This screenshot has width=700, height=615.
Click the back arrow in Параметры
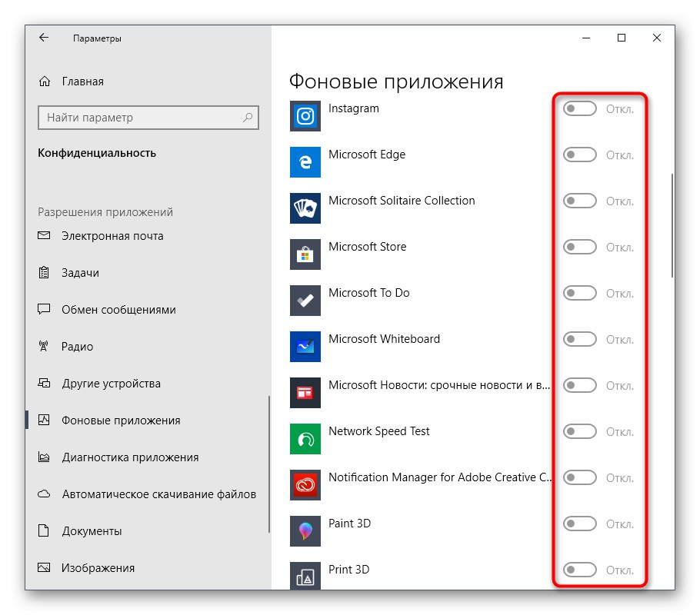[44, 38]
